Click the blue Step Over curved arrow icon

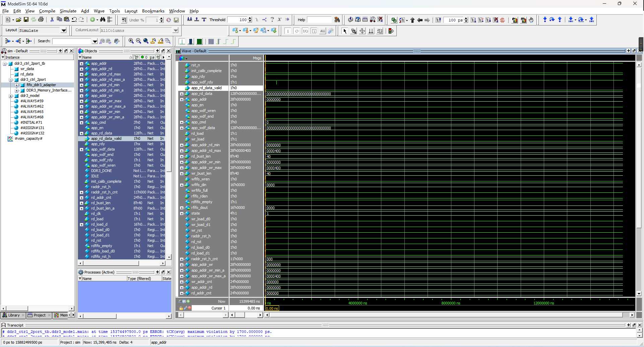[x=552, y=20]
